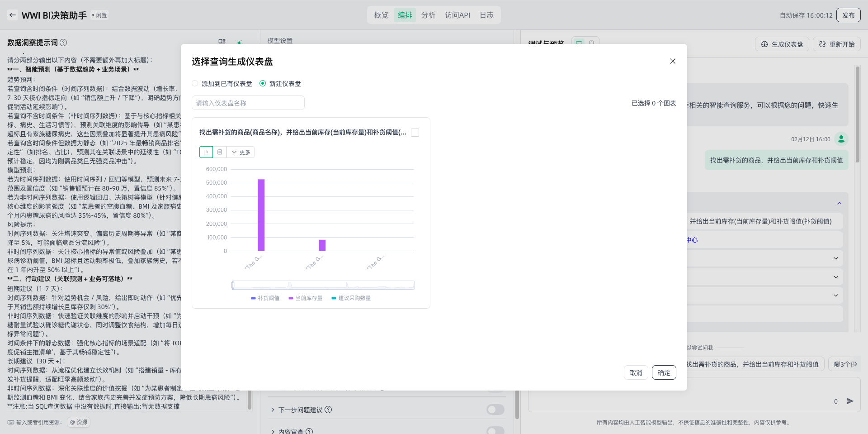Close the 选择查询生成仪表盘 dialog
The image size is (868, 434).
coord(672,61)
